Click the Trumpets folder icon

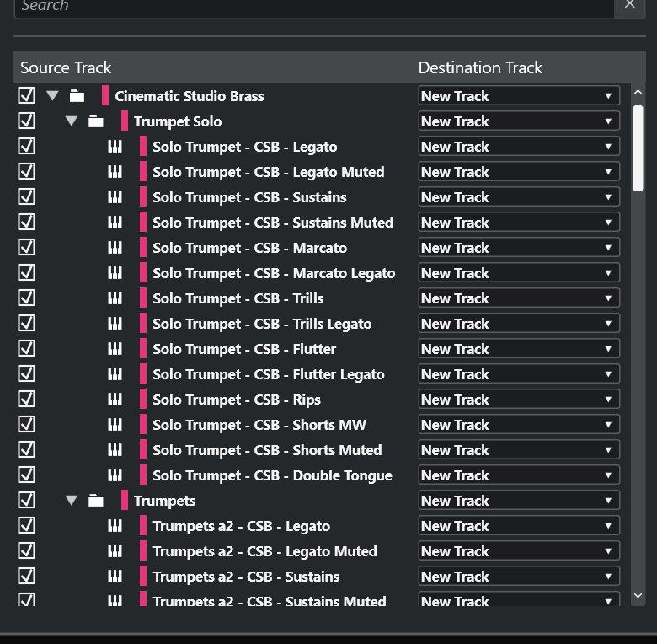tap(96, 501)
